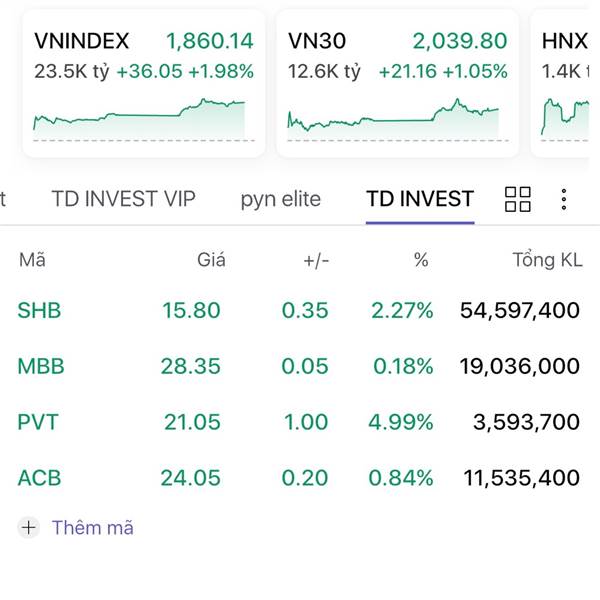This screenshot has width=600, height=600.
Task: Tap the Thêm mã link
Action: (x=92, y=527)
